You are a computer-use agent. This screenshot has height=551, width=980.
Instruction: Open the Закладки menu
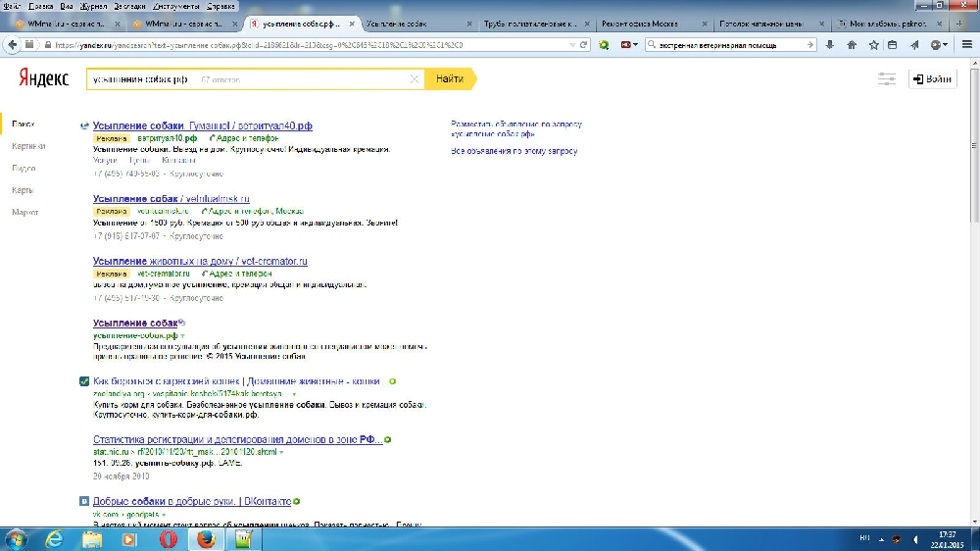(x=130, y=6)
